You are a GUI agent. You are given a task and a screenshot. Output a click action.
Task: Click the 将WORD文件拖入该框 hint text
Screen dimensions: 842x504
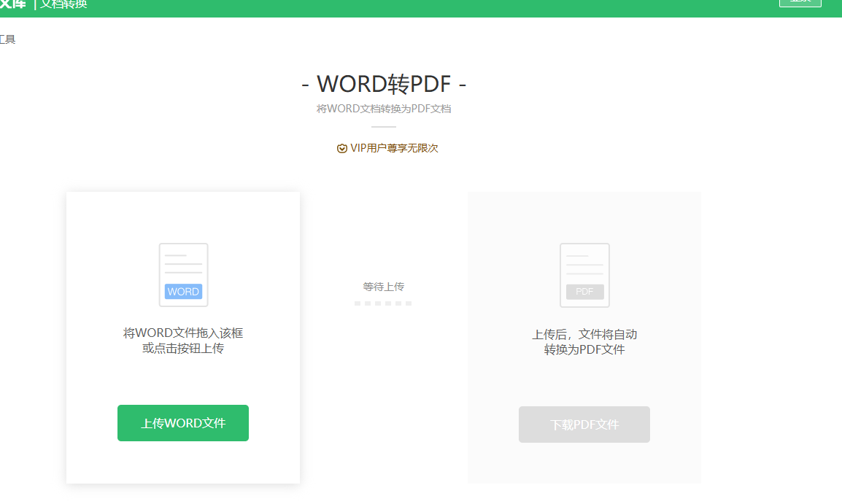click(x=182, y=333)
